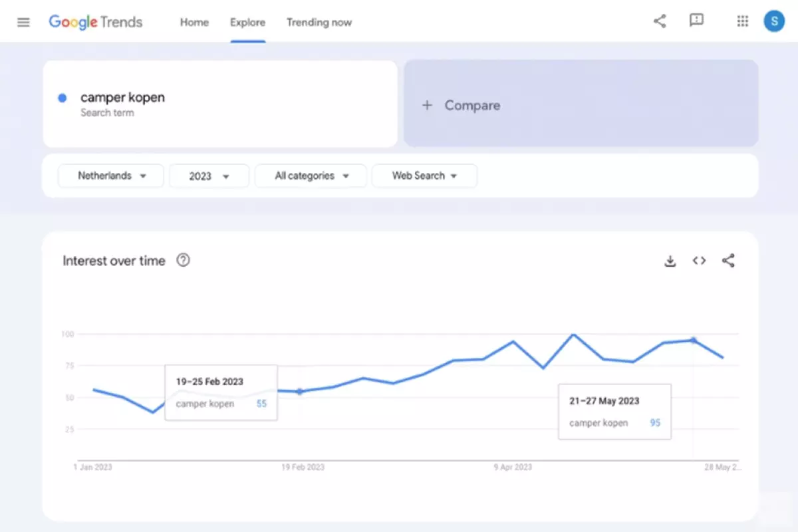This screenshot has height=532, width=798.
Task: Open the send feedback icon
Action: (x=696, y=21)
